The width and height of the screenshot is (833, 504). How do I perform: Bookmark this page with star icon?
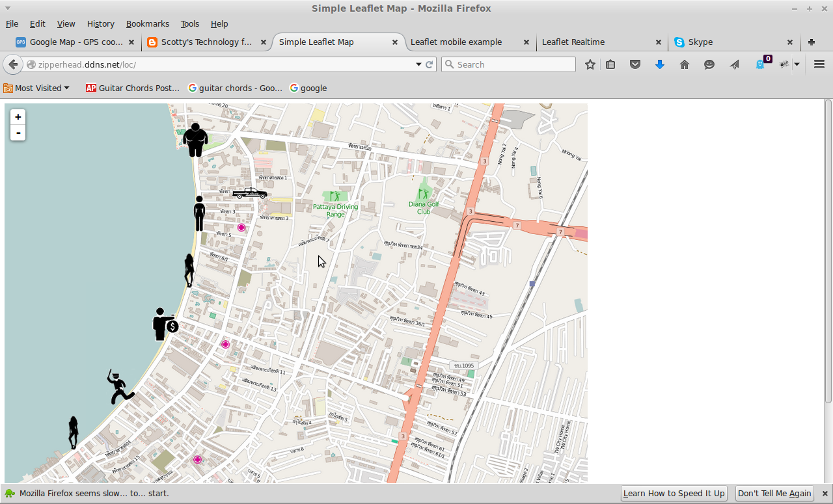(x=590, y=64)
